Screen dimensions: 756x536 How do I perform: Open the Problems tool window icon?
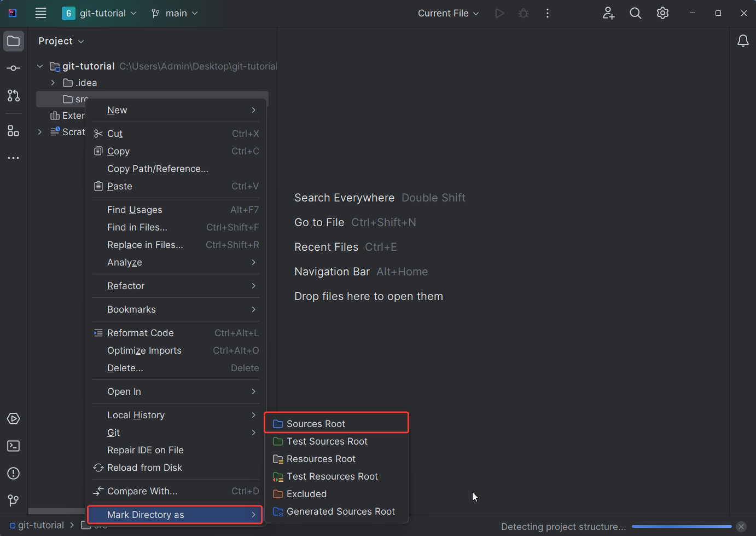(x=14, y=474)
